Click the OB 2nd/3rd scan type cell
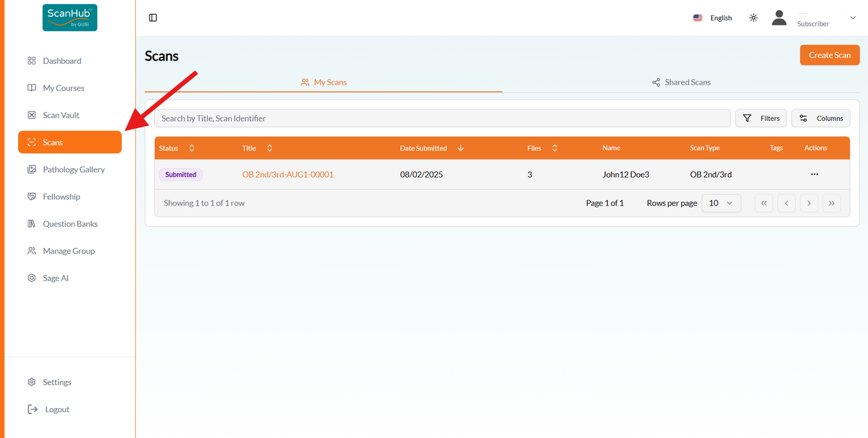 [711, 174]
